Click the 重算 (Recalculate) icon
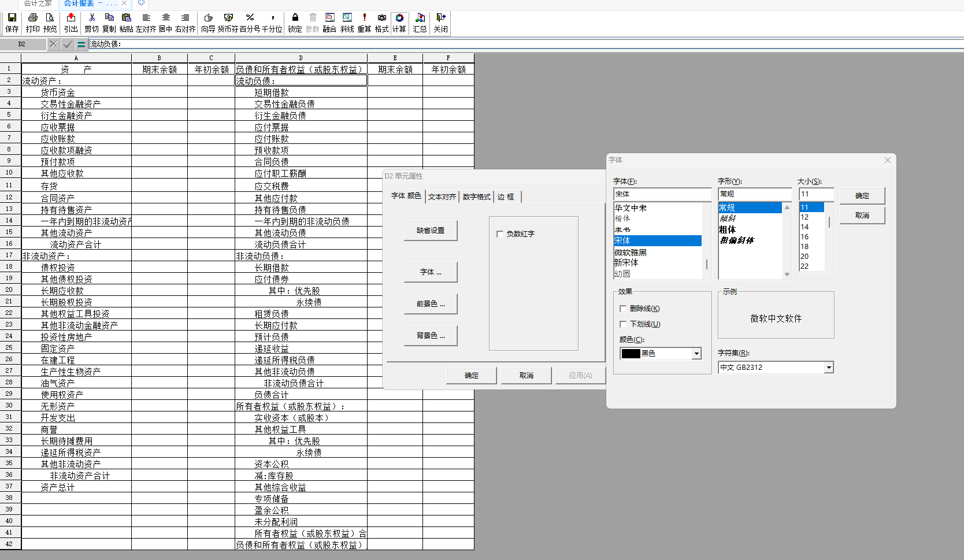Image resolution: width=964 pixels, height=560 pixels. click(x=364, y=23)
